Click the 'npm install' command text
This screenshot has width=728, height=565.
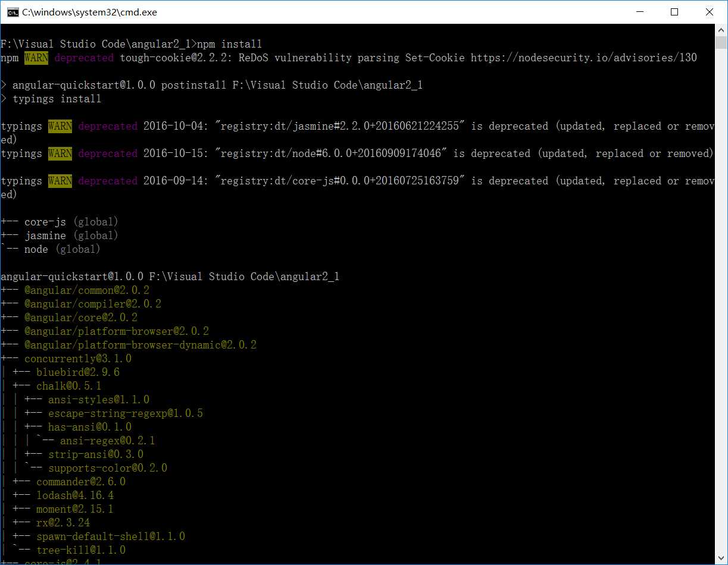point(229,44)
